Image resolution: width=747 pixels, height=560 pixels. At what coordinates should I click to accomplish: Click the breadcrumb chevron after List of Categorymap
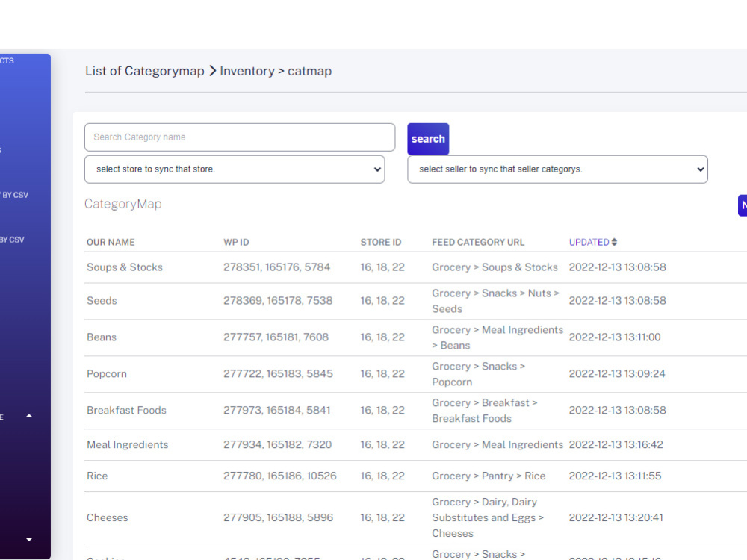point(211,71)
